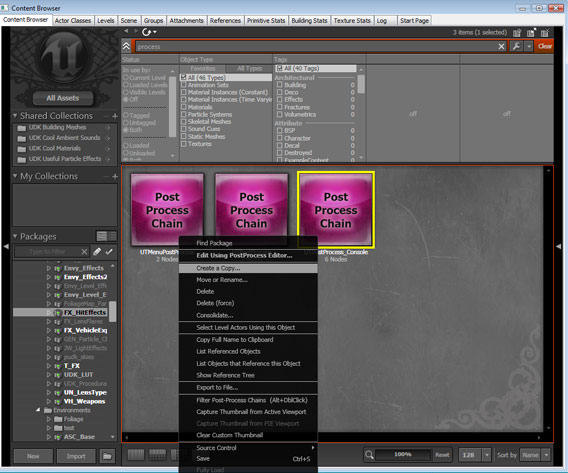Click the zoom Reset button
The height and width of the screenshot is (473, 568).
[442, 455]
